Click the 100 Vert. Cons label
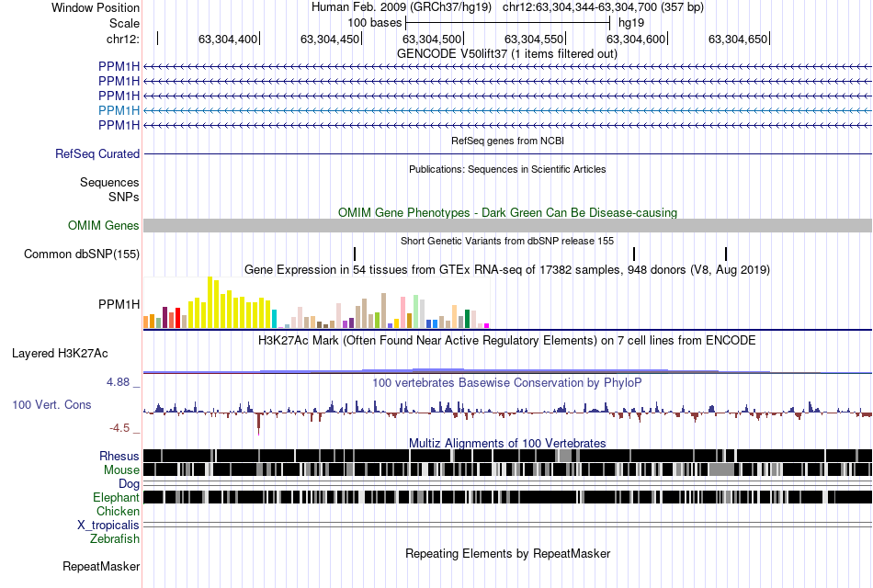The height and width of the screenshot is (588, 873). tap(51, 405)
